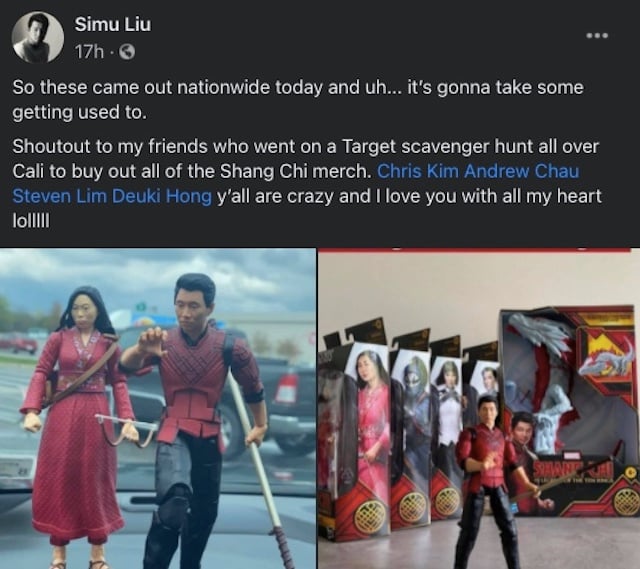Click the first paragraph about nationwide release
This screenshot has width=640, height=569.
[298, 100]
